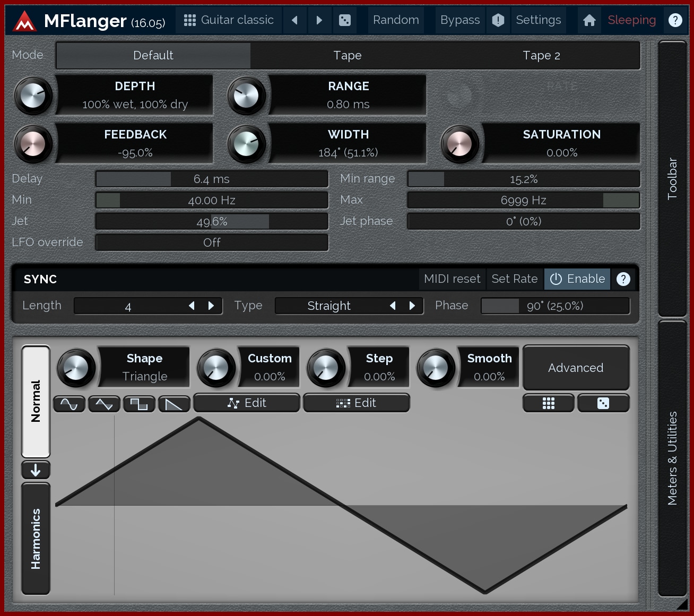Viewport: 694px width, 616px height.
Task: Click Set Rate button
Action: [x=515, y=279]
